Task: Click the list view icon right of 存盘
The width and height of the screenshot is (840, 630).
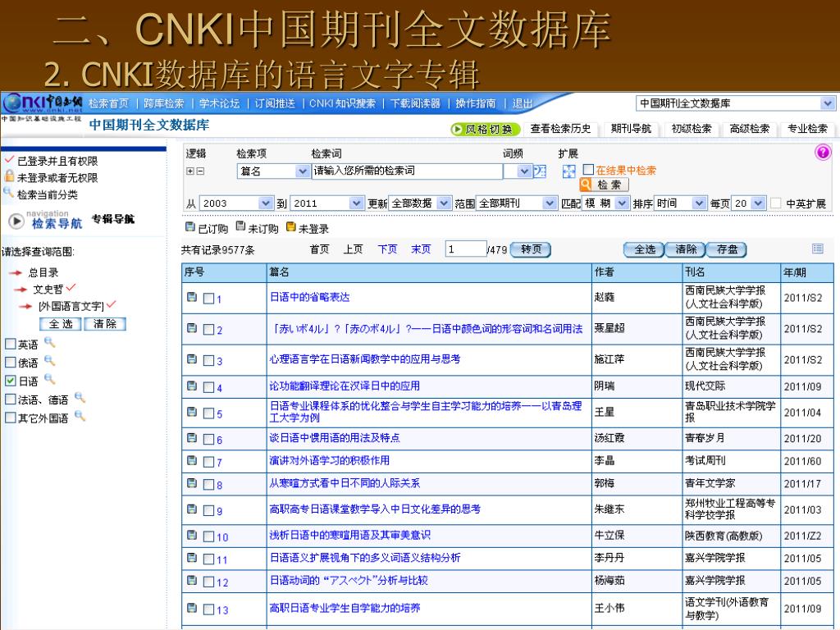Action: (818, 248)
